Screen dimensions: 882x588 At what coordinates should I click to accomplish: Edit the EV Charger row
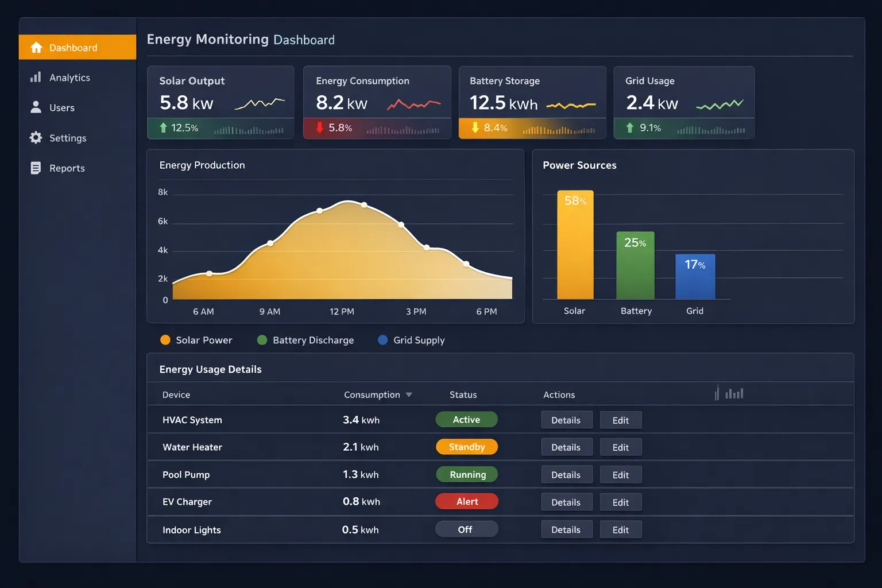click(x=621, y=502)
